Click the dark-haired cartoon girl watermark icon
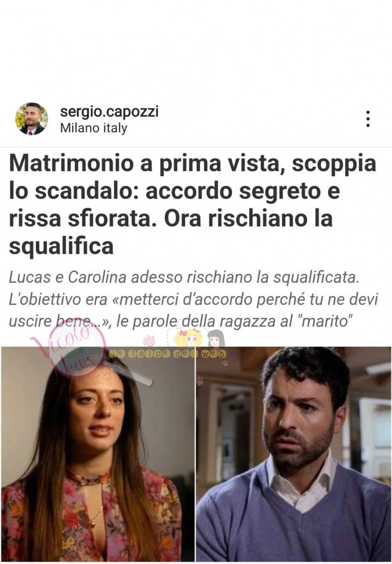The width and height of the screenshot is (392, 564). point(216,338)
